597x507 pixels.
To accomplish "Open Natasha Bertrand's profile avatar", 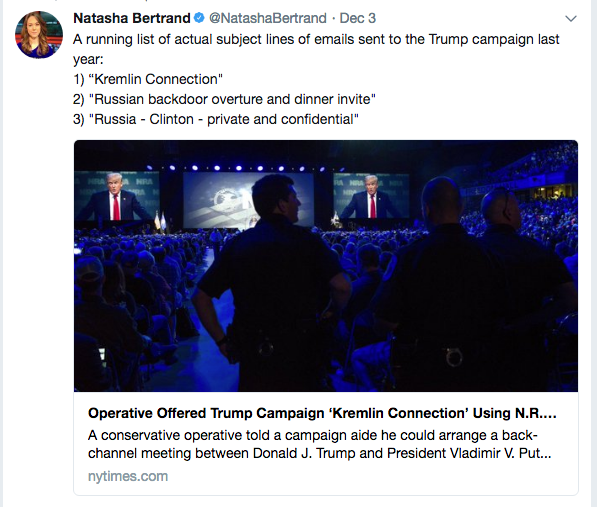I will pos(39,35).
